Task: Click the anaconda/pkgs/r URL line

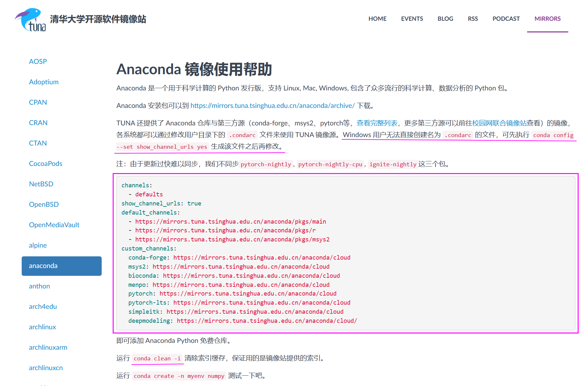Action: [225, 230]
